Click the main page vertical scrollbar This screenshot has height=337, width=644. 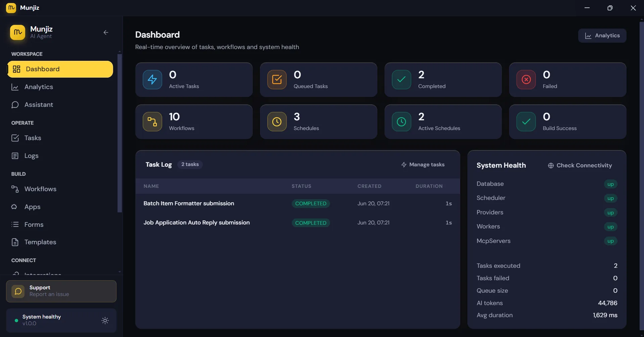pos(642,176)
